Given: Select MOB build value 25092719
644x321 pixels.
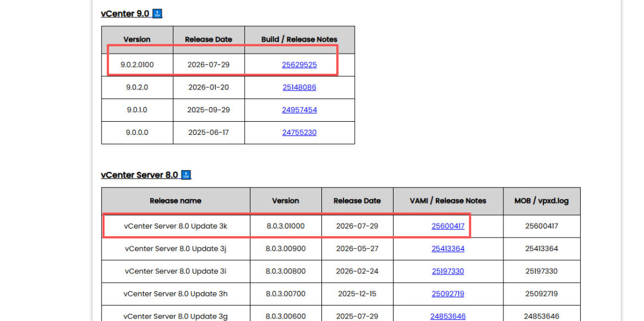Looking at the screenshot, I should (x=541, y=294).
